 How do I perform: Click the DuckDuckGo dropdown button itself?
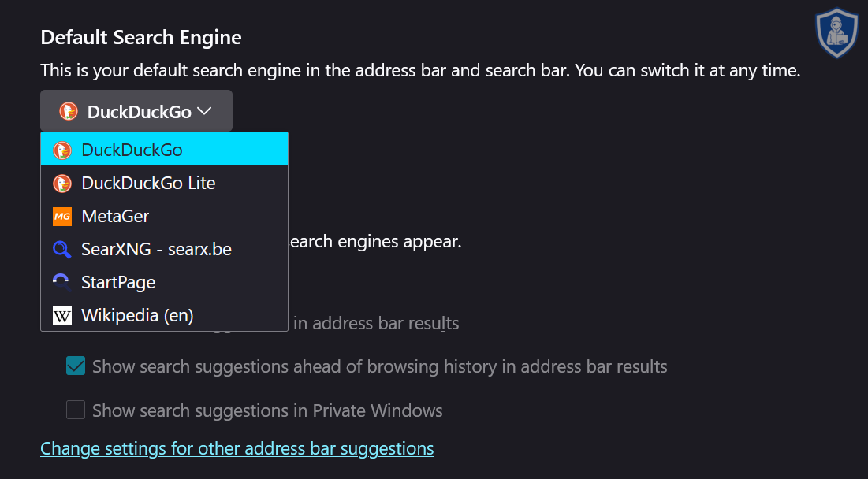click(136, 110)
